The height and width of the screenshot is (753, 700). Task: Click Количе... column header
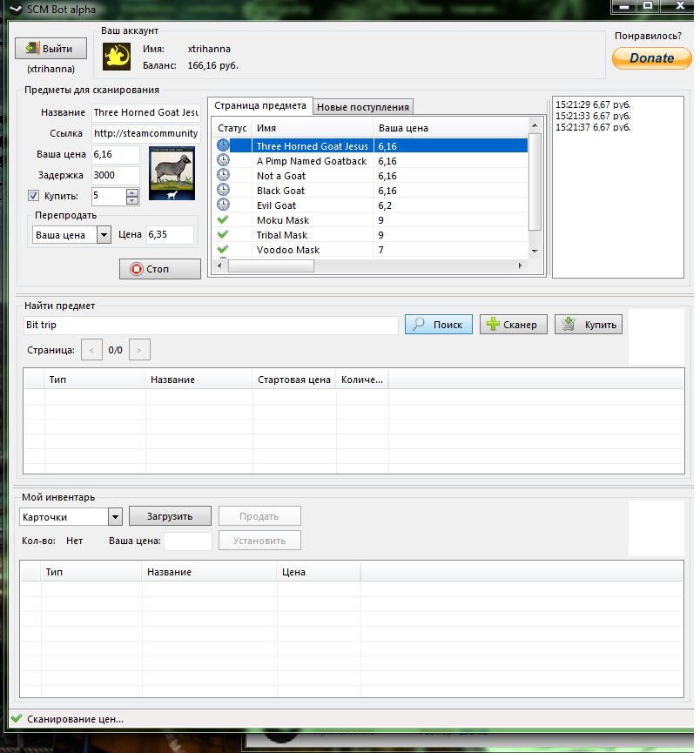click(x=362, y=380)
